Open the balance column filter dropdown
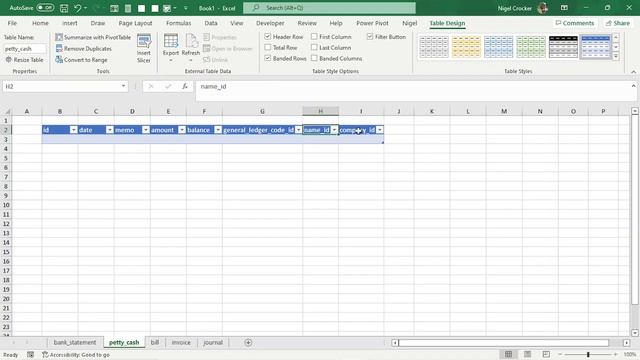The height and width of the screenshot is (360, 640). [x=218, y=130]
